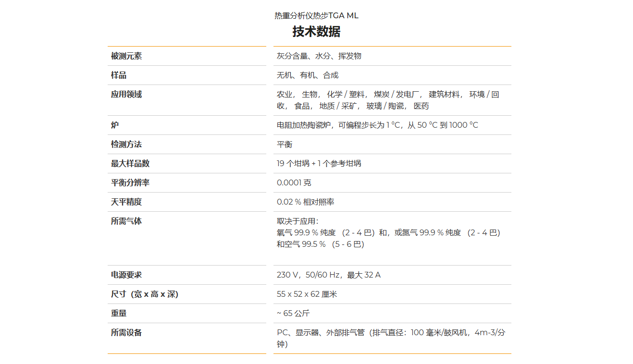Click the 技术数据 heading
Viewport: 633px width, 364px height.
pos(316,32)
